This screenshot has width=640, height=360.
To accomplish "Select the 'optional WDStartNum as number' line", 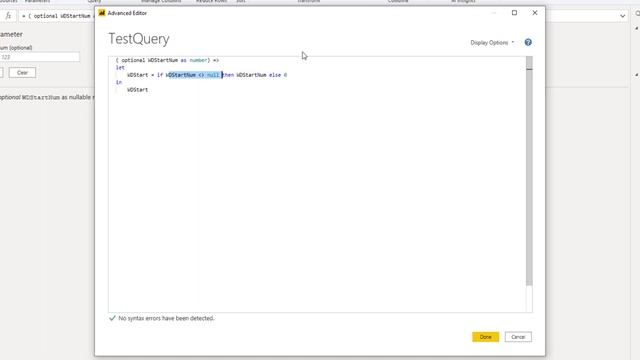I will 167,60.
